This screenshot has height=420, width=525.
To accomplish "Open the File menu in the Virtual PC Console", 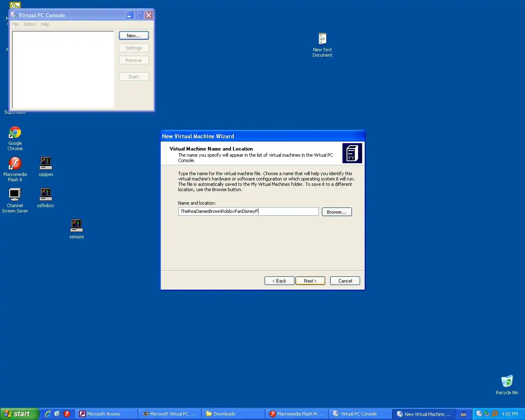I will (x=15, y=24).
